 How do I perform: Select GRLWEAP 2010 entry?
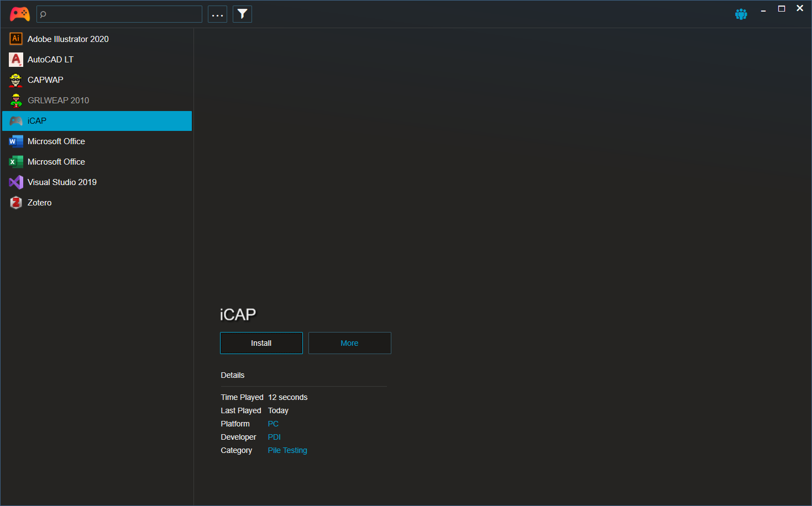[97, 101]
